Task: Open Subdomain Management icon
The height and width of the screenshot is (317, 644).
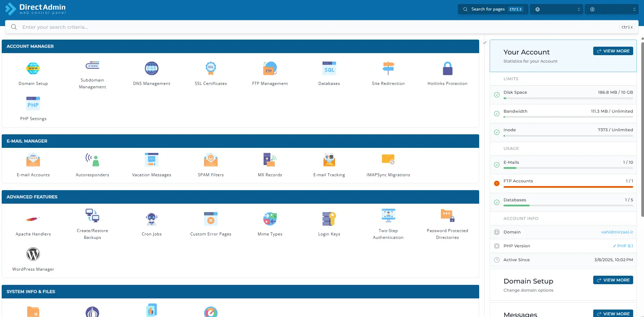Action: click(92, 65)
